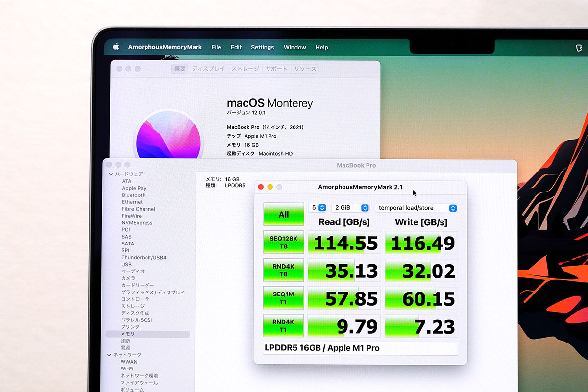Open the temporal load/store mode dropdown
The height and width of the screenshot is (392, 588).
(416, 208)
